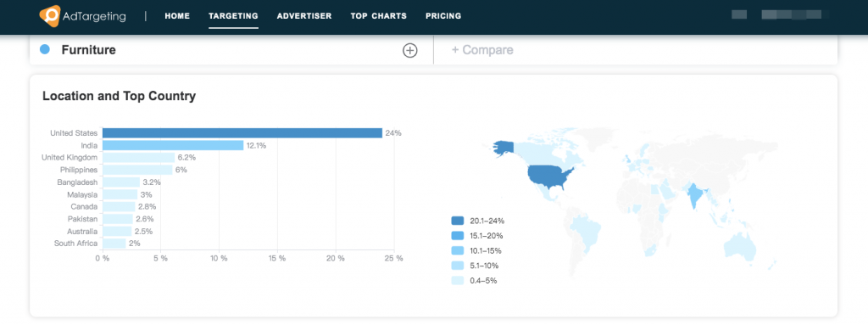Click the blue dot next to Furniture
The height and width of the screenshot is (325, 868).
point(45,49)
